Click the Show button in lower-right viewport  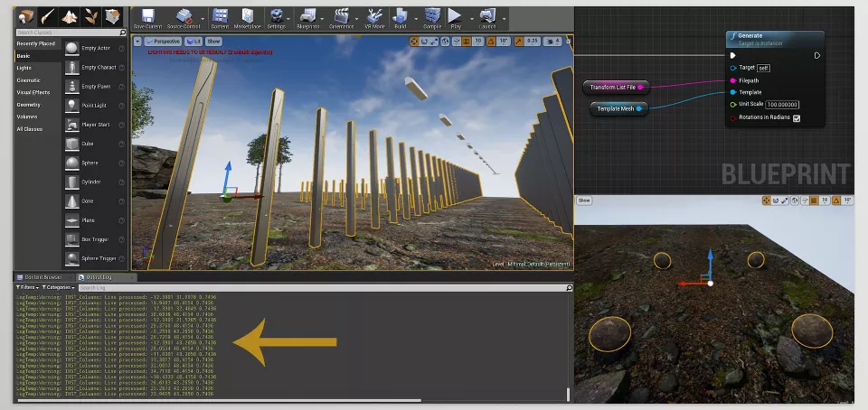[584, 200]
